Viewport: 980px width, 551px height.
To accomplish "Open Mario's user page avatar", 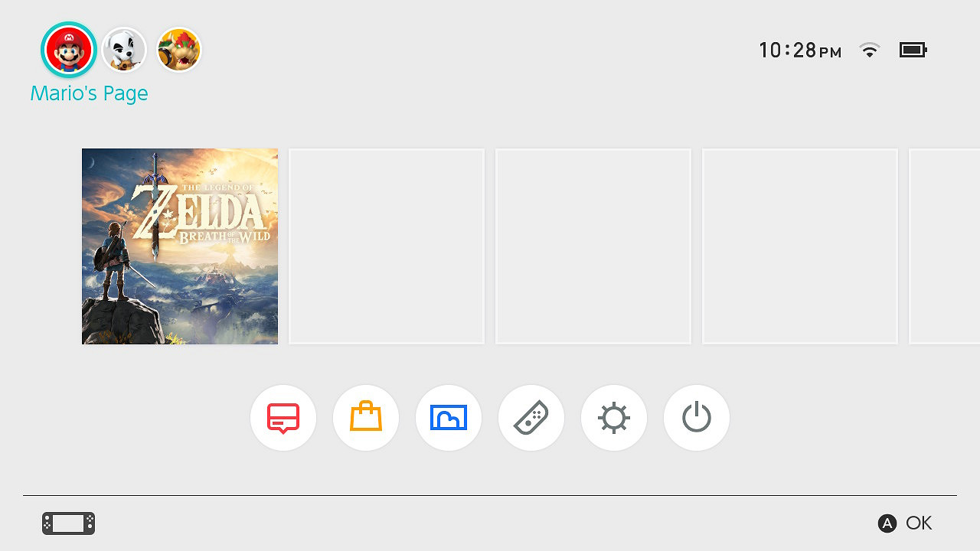I will tap(69, 50).
